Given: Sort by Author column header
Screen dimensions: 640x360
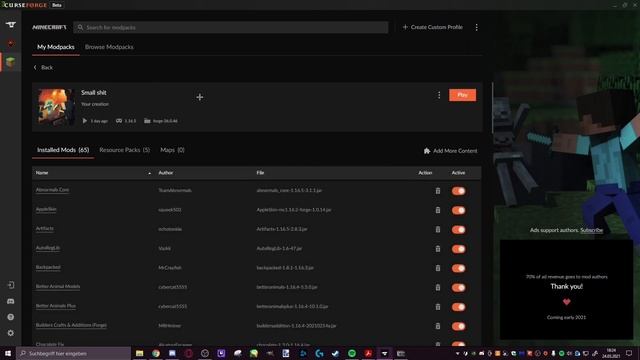Looking at the screenshot, I should pyautogui.click(x=166, y=173).
